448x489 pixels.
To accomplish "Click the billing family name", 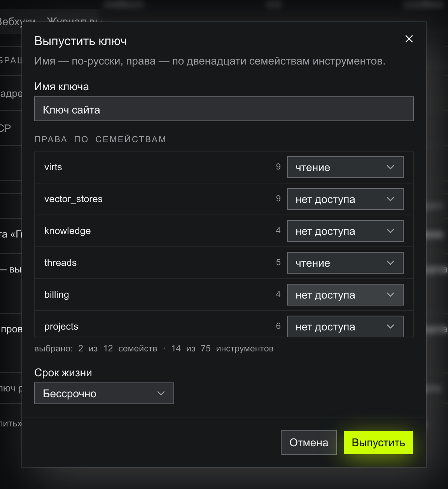I will coord(57,295).
